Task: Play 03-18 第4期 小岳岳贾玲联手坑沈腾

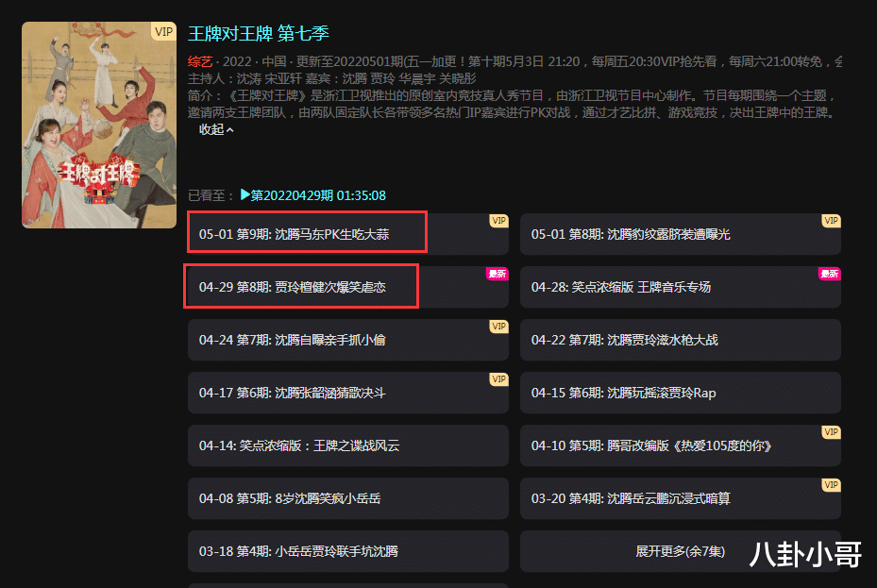Action: [348, 551]
